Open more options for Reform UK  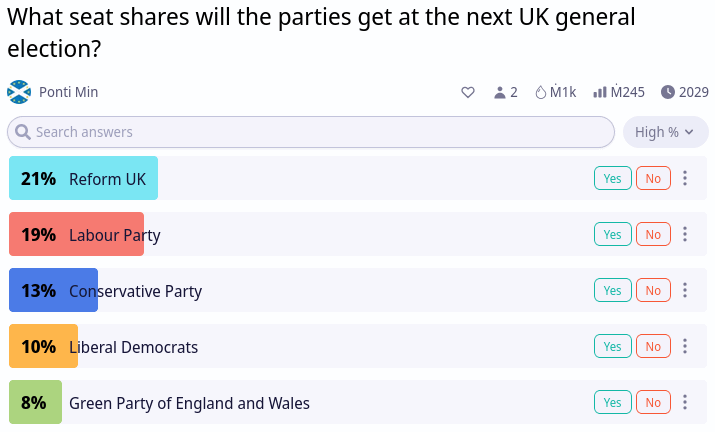(684, 178)
